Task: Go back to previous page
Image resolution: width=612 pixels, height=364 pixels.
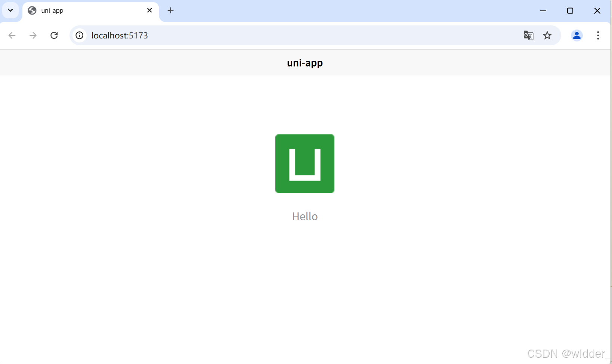Action: 12,35
